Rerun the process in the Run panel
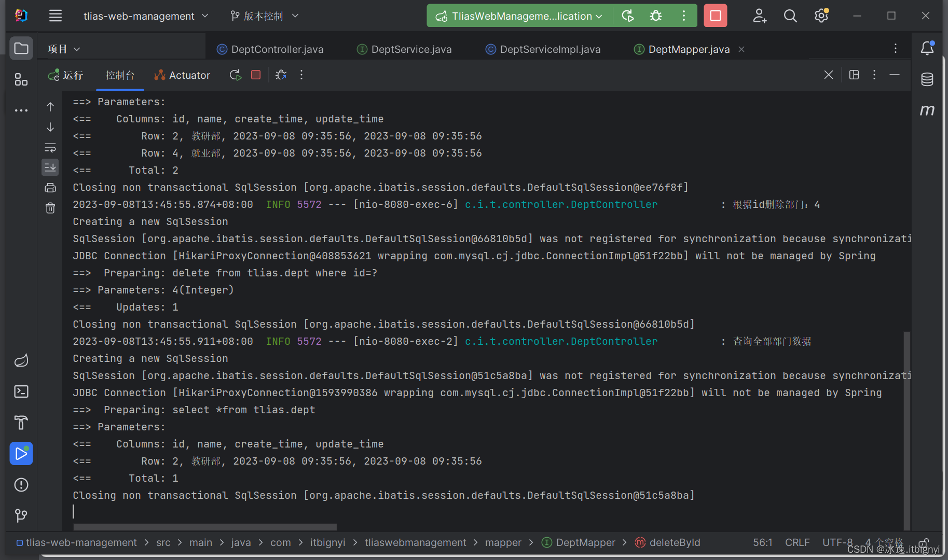This screenshot has height=560, width=948. [x=236, y=75]
